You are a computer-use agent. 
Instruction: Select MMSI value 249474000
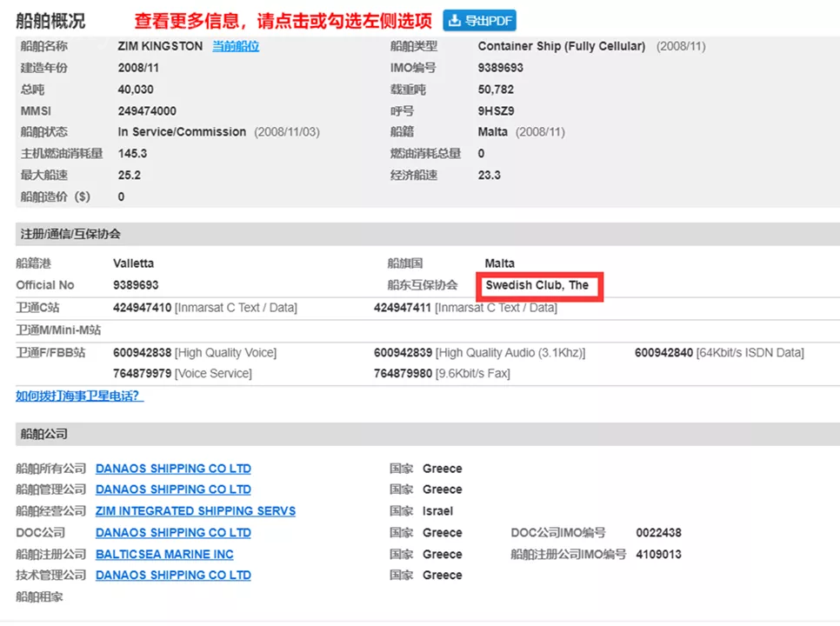click(147, 110)
